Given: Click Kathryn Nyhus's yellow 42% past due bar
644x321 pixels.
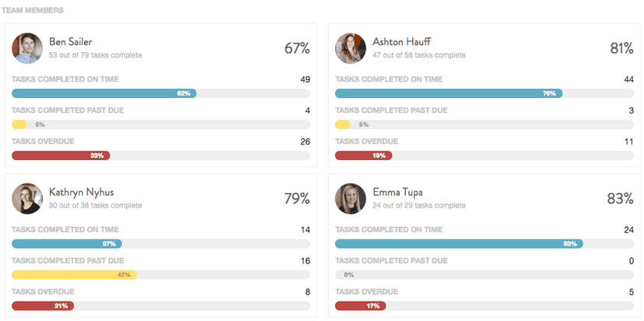Looking at the screenshot, I should click(x=74, y=274).
